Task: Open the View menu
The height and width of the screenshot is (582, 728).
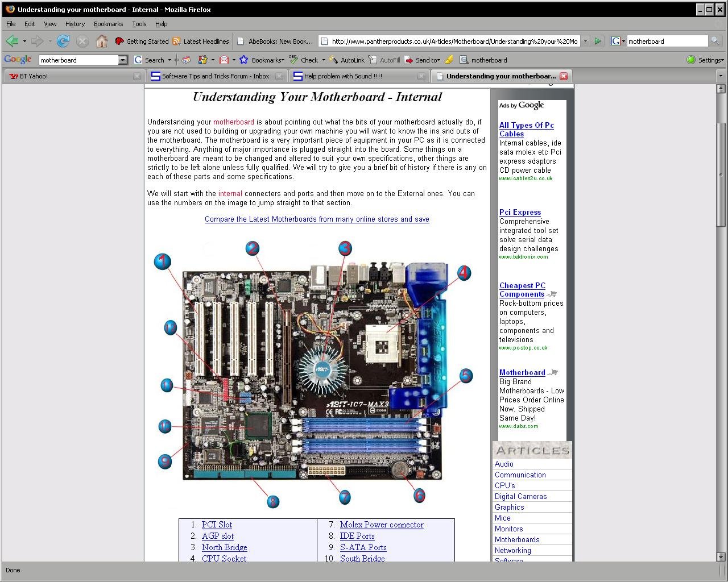Action: coord(50,24)
